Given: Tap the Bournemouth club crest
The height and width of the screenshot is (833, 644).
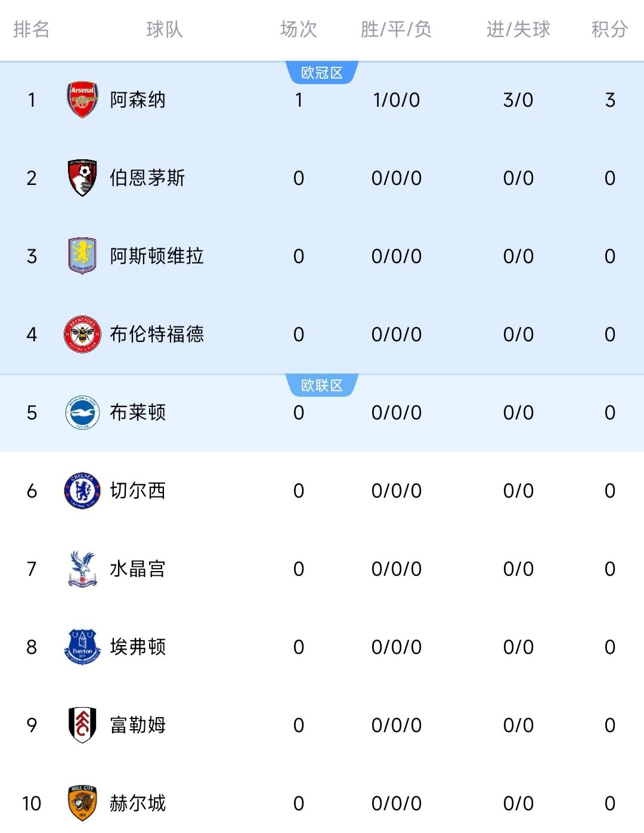Looking at the screenshot, I should [x=82, y=178].
